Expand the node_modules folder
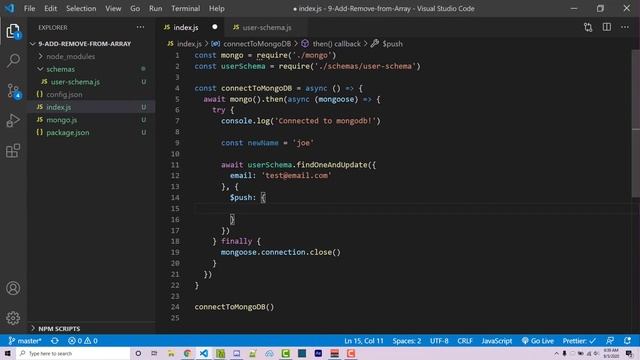This screenshot has height=360, width=640. [71, 56]
